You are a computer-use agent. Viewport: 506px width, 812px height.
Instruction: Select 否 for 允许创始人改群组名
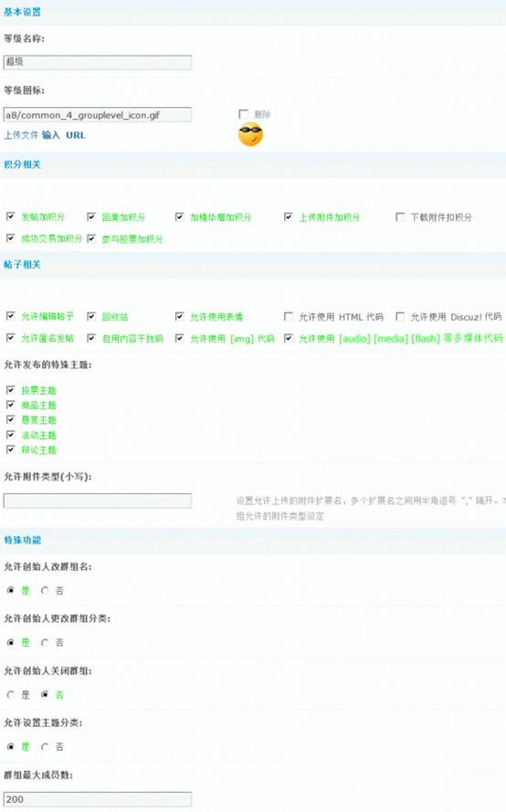[45, 590]
